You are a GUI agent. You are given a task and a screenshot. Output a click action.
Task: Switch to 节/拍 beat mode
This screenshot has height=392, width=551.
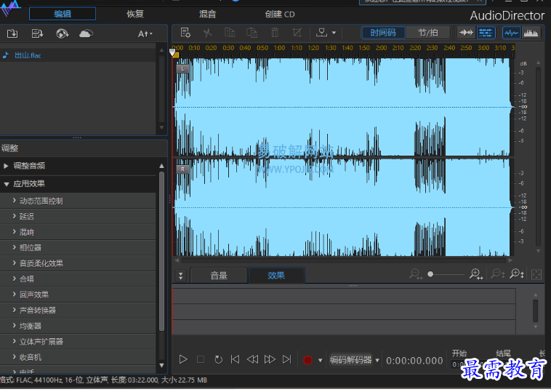point(427,33)
